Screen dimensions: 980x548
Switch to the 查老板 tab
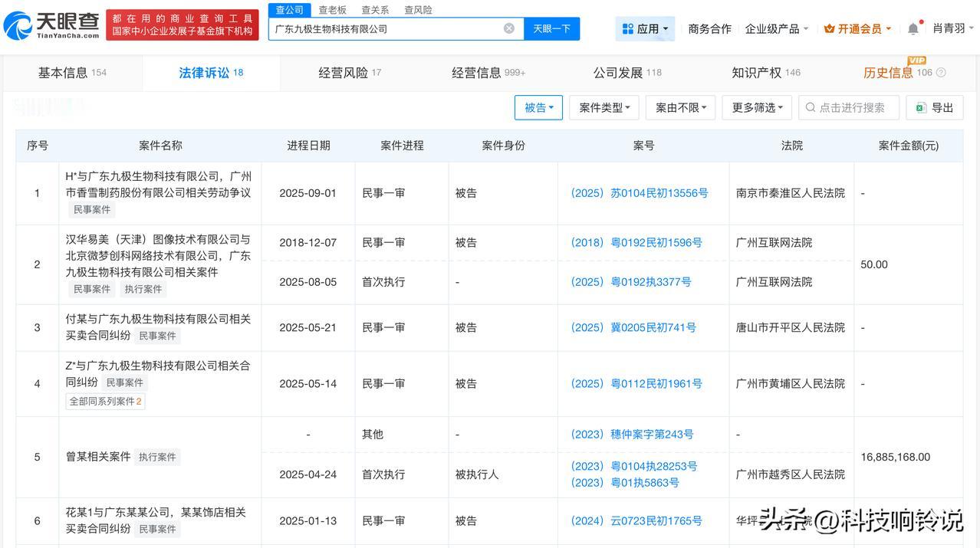[x=332, y=10]
